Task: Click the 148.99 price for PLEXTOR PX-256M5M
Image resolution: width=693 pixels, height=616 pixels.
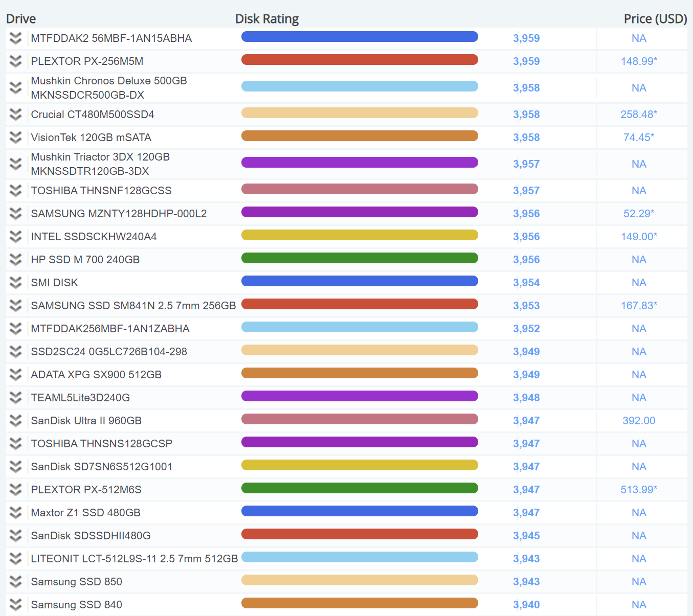Action: pos(638,61)
